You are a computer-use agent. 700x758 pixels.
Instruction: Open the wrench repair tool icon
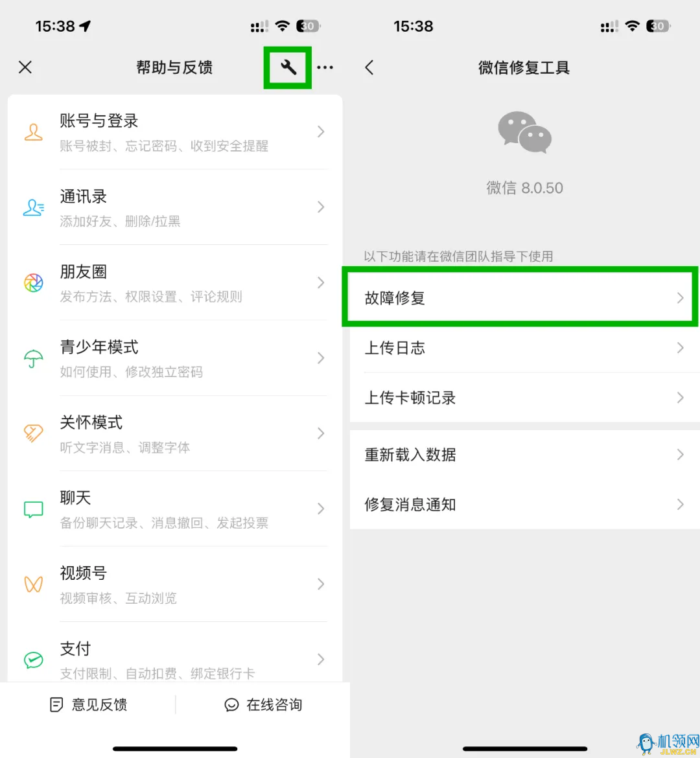288,67
